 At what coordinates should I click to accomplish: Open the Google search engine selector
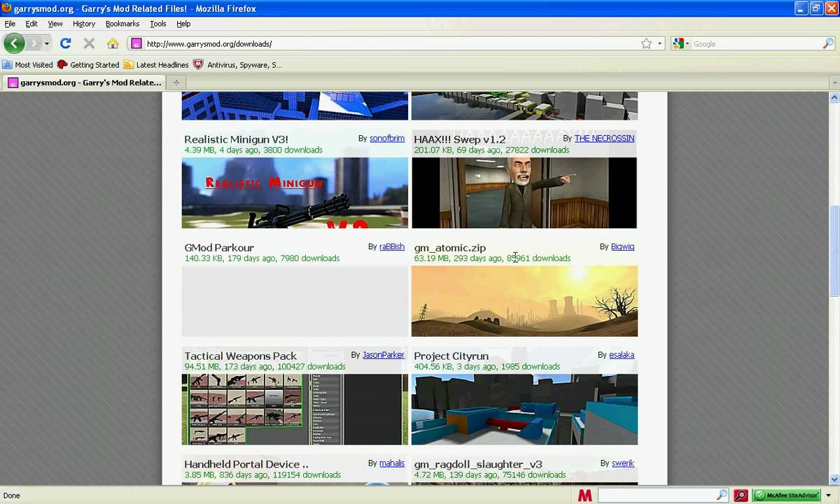[x=680, y=43]
